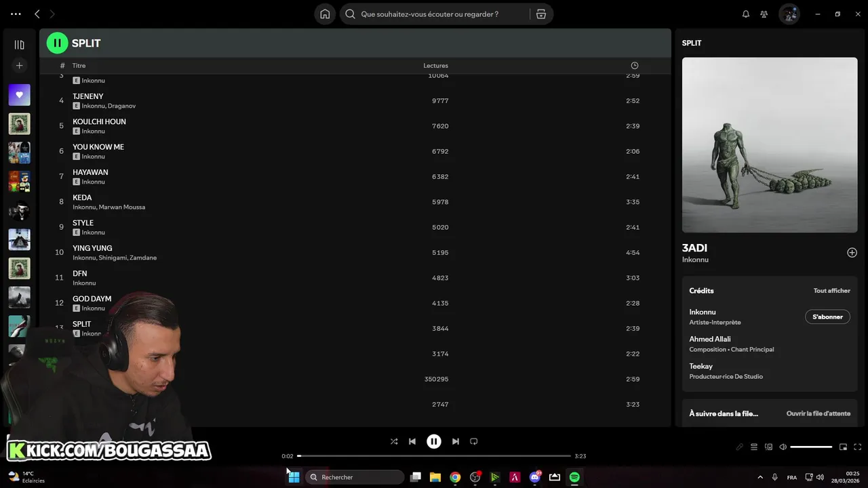Enter full screen mode icon
The image size is (868, 488).
point(858,447)
